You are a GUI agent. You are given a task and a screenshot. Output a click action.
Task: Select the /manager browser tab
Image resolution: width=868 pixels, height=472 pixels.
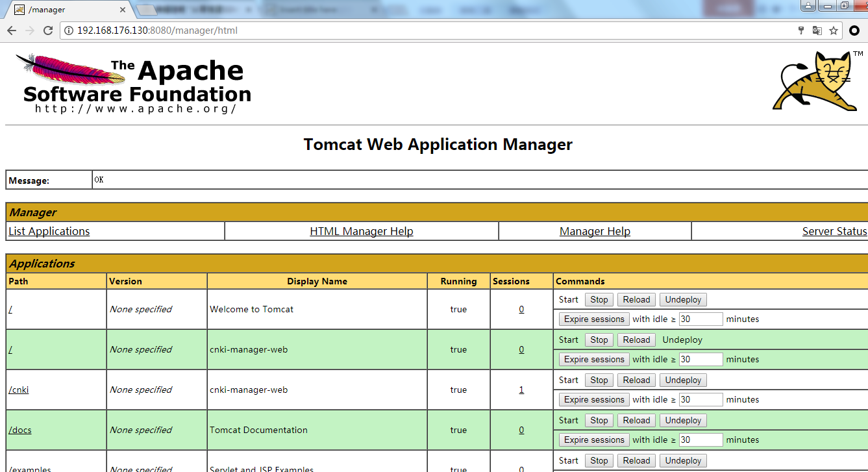tap(70, 10)
